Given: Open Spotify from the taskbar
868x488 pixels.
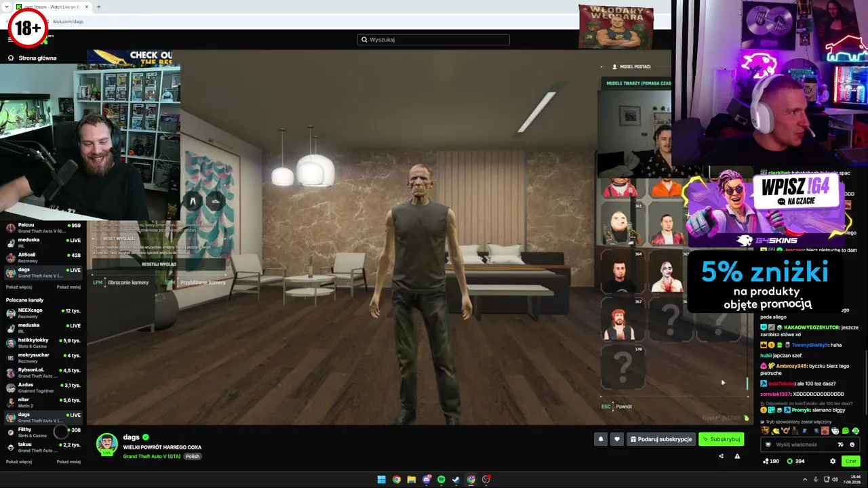Looking at the screenshot, I should click(x=441, y=480).
